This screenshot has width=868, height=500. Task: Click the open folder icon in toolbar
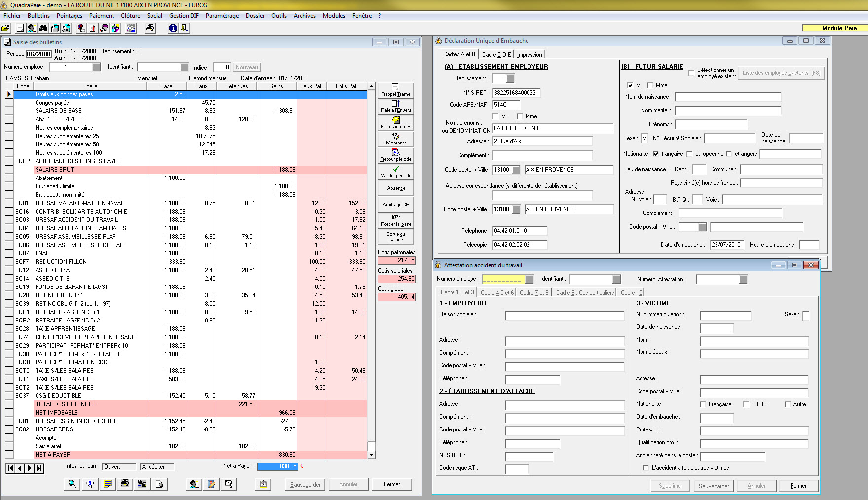coord(6,28)
